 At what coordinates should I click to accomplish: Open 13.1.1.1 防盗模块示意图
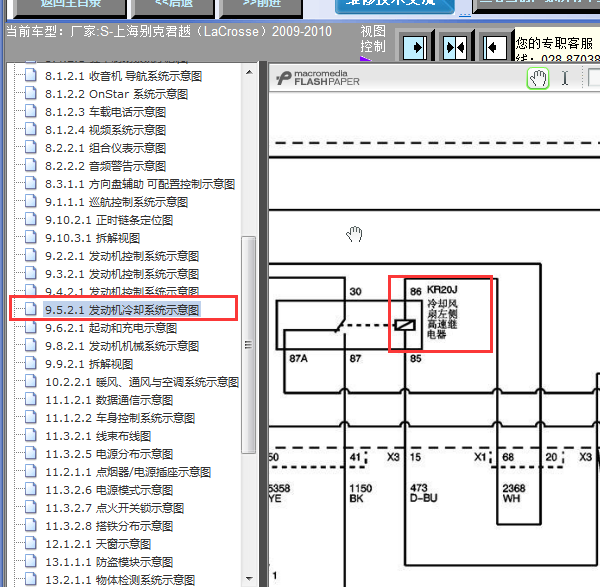(x=109, y=562)
